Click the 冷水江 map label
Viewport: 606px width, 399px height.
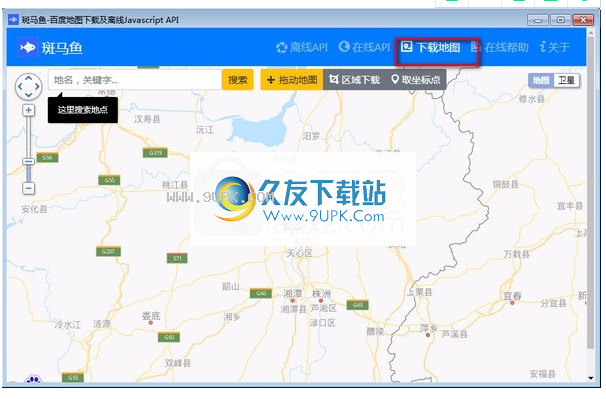68,324
